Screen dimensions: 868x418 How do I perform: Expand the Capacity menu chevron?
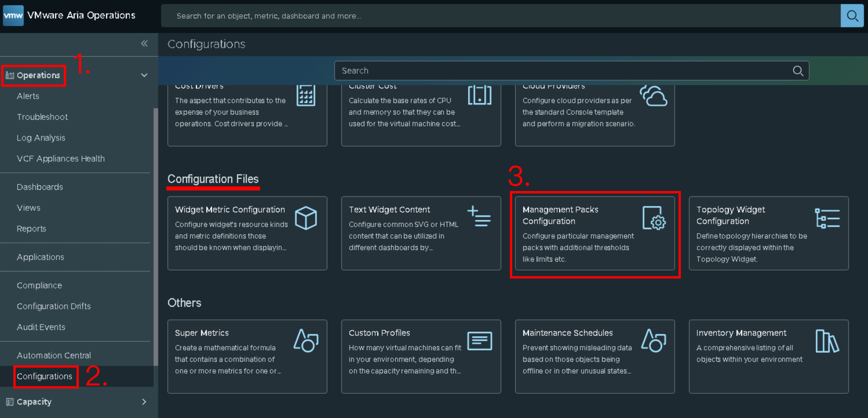click(144, 401)
